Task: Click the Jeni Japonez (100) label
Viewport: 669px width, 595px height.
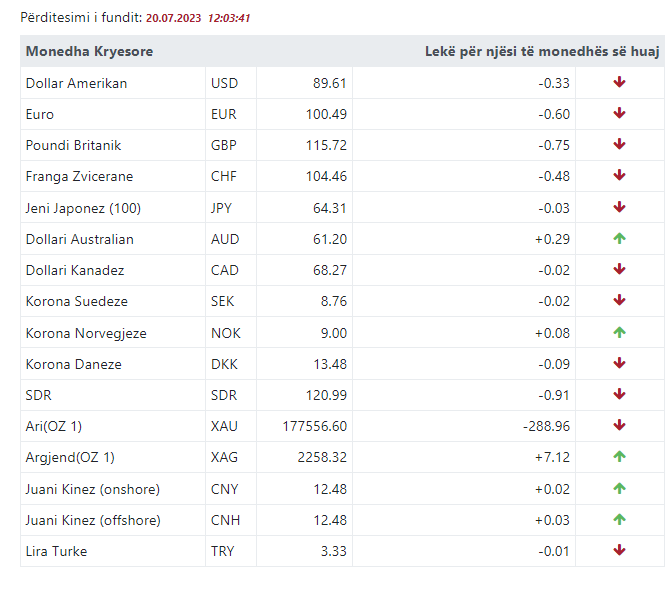Action: (83, 208)
